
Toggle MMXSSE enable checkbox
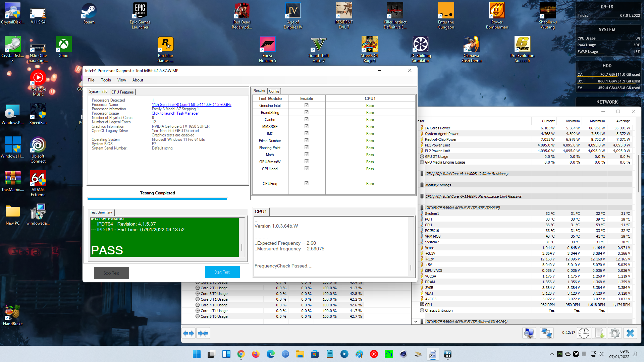[x=306, y=126]
